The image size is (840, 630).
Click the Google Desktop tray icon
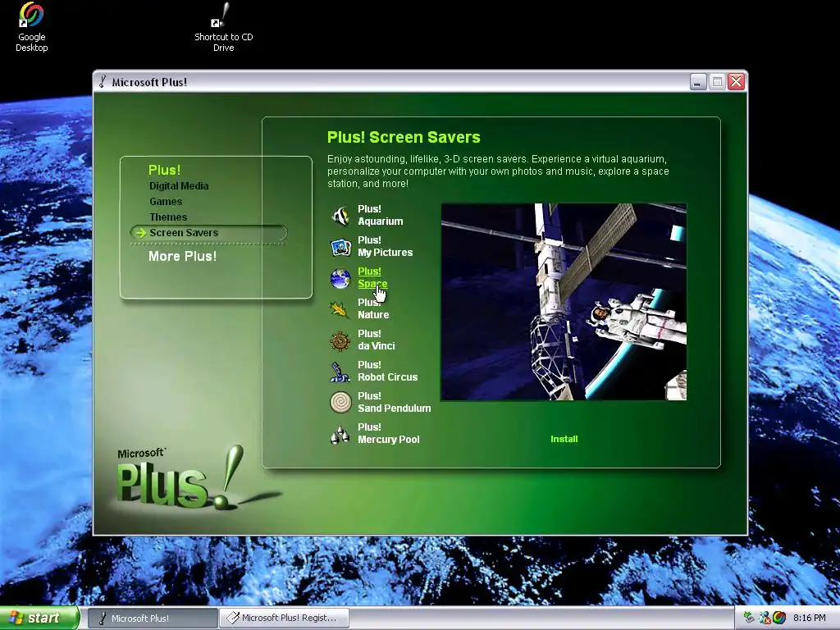click(779, 618)
